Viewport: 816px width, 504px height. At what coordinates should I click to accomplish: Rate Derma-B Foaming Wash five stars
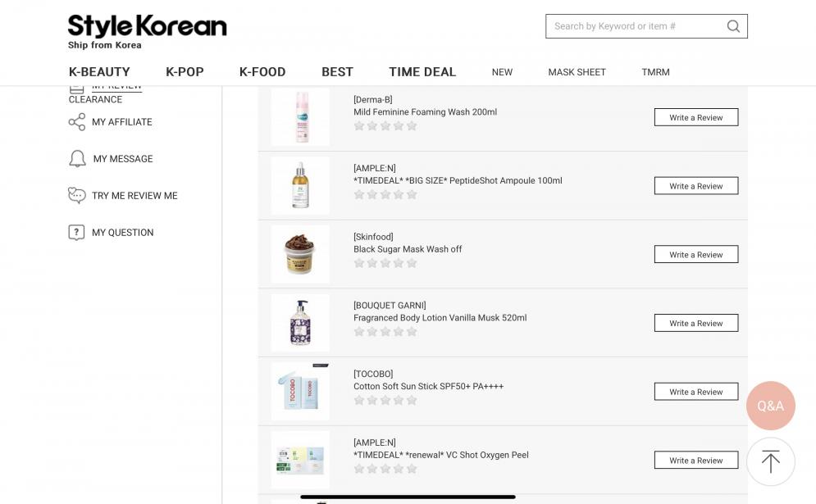412,126
